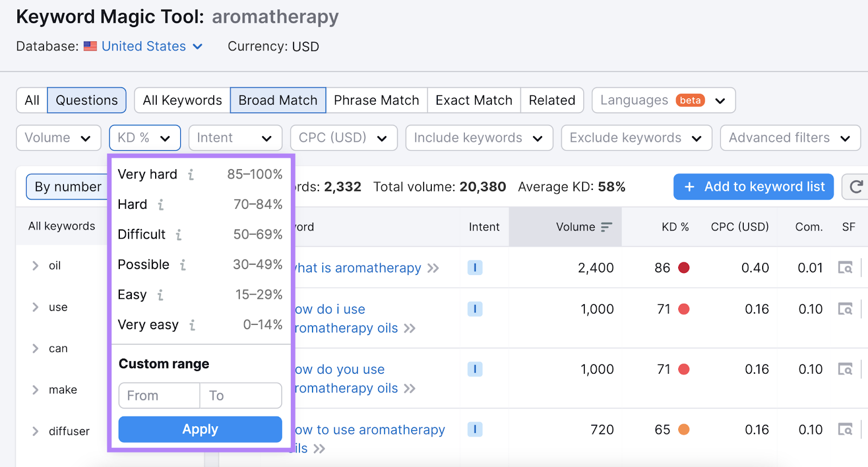Open the Exclude keywords dropdown
This screenshot has width=868, height=467.
coord(636,138)
